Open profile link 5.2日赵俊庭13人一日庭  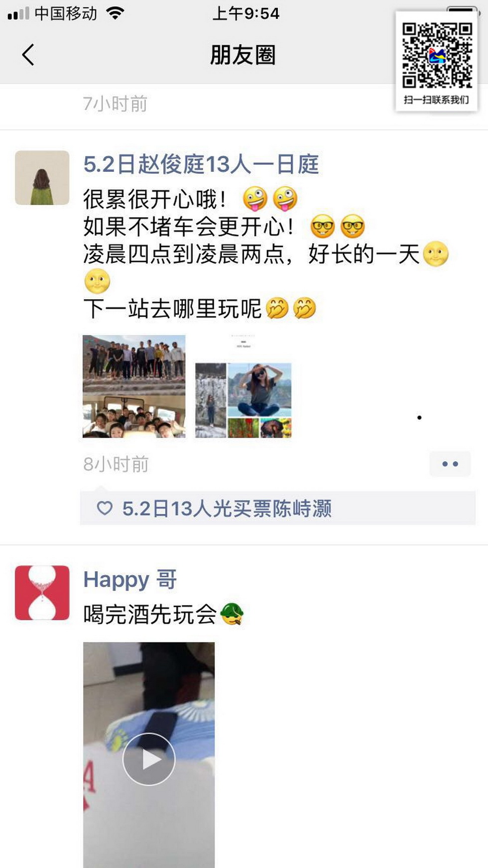[x=201, y=164]
